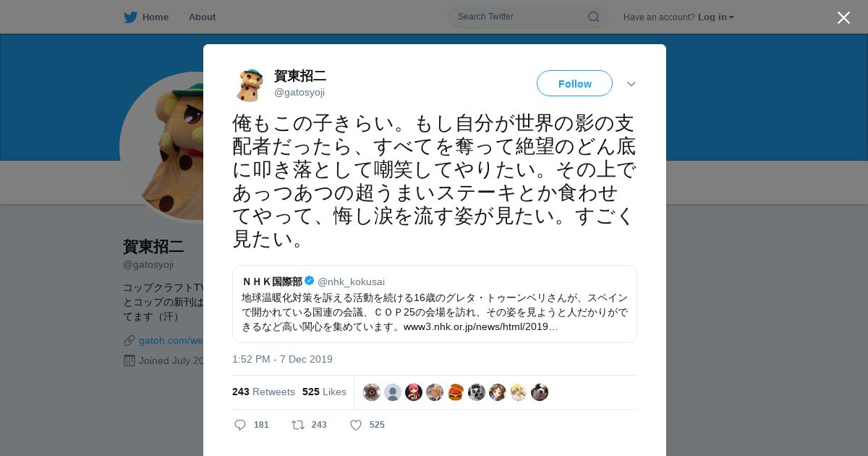Click the retweet arrows icon

297,425
